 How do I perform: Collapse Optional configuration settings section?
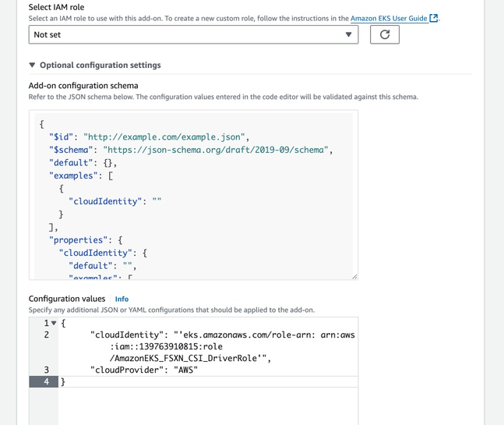33,66
